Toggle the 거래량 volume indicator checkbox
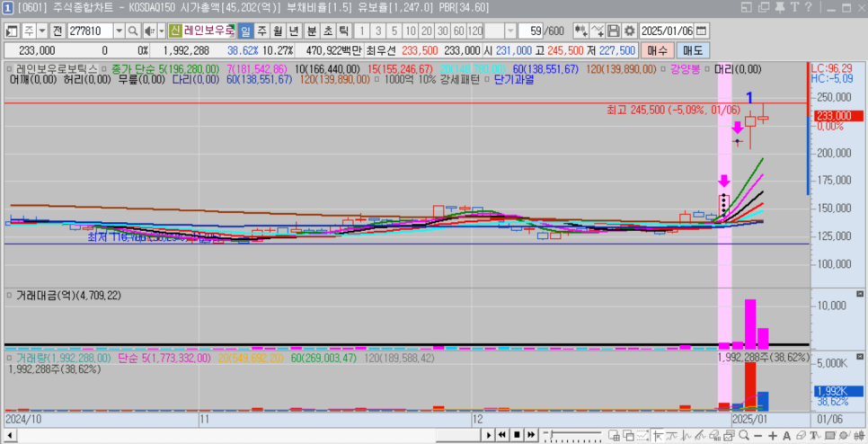This screenshot has height=444, width=868. (x=9, y=359)
